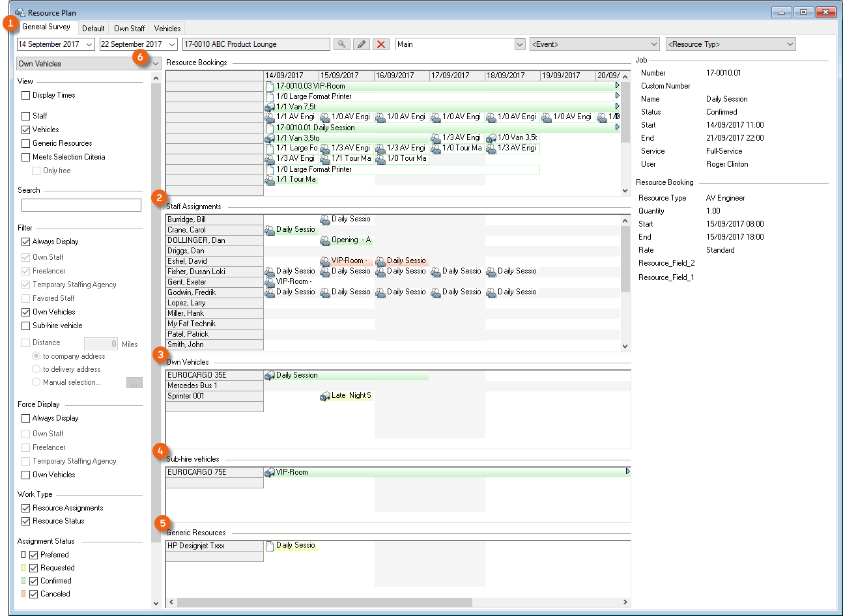843x616 pixels.
Task: Click into the Search text field
Action: click(81, 205)
